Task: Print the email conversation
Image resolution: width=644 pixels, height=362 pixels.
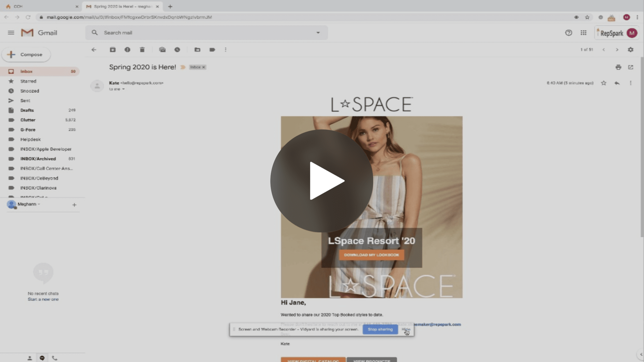Action: [618, 67]
